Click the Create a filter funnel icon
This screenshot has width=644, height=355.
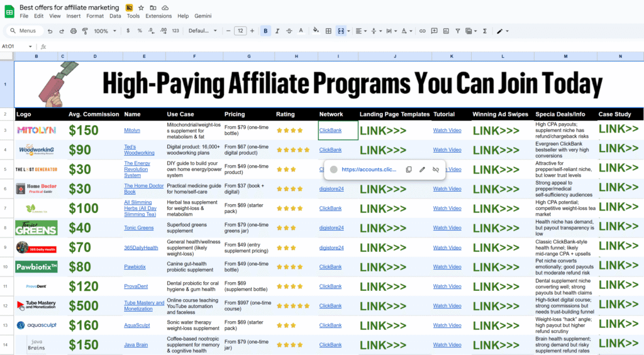point(457,31)
